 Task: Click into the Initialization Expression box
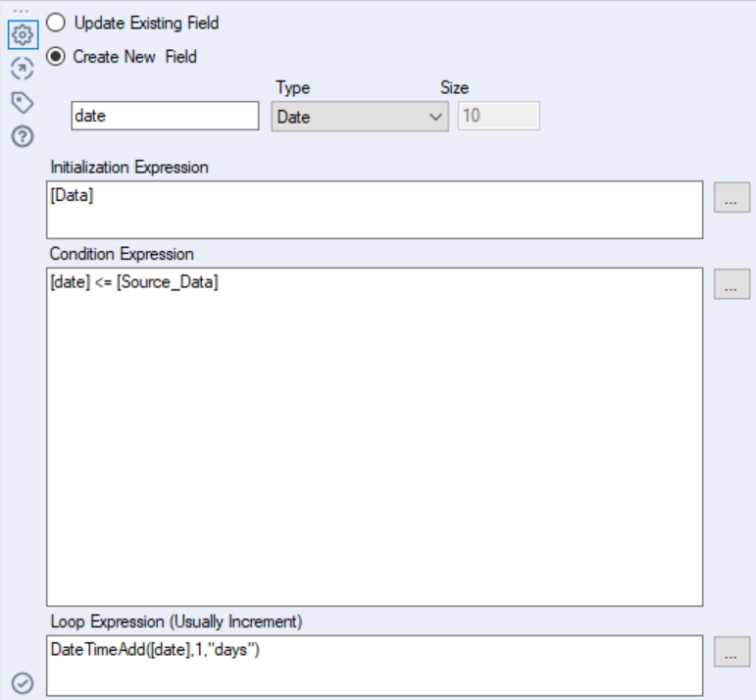point(375,210)
